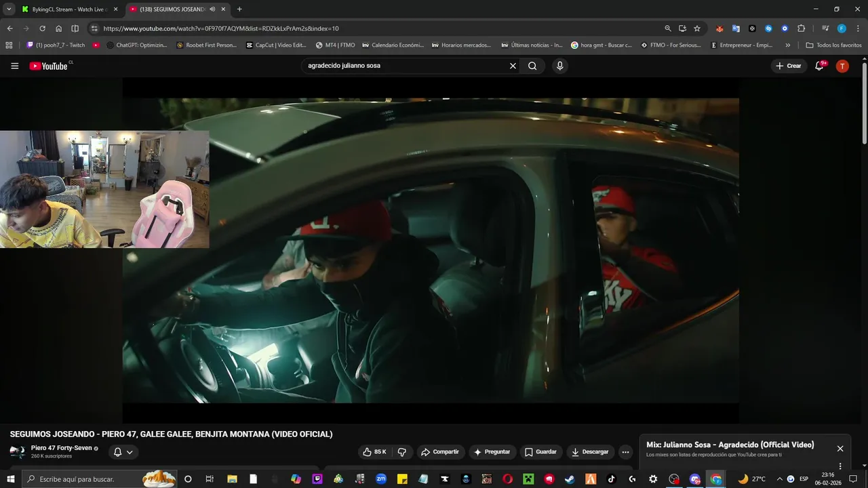The height and width of the screenshot is (488, 868).
Task: Open the MetaMask fox extension
Action: pyautogui.click(x=719, y=28)
